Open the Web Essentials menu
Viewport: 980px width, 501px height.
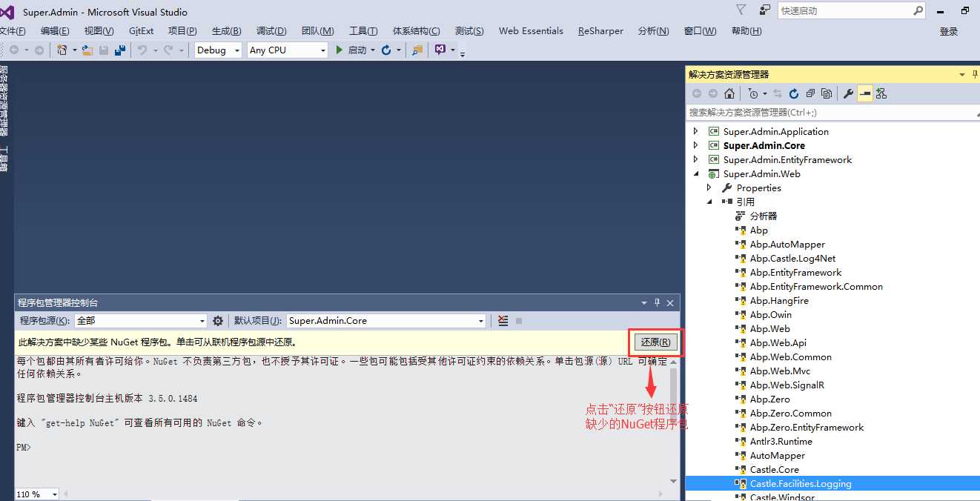tap(531, 31)
